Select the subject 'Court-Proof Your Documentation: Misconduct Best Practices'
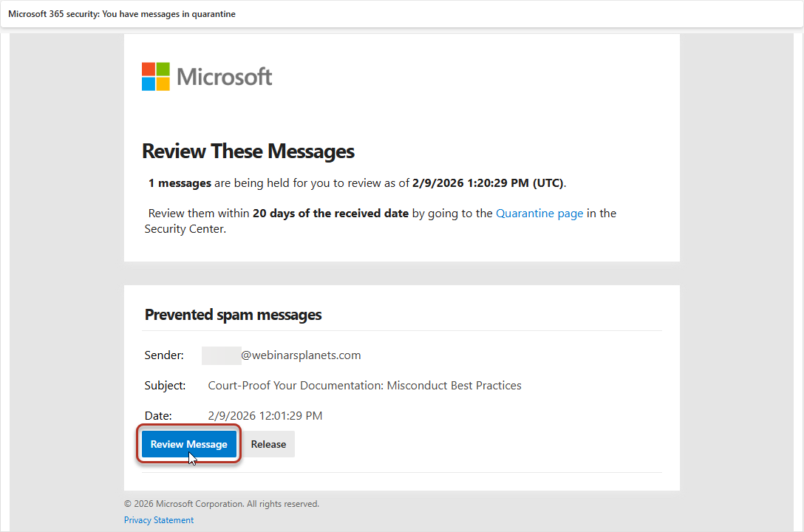 364,386
